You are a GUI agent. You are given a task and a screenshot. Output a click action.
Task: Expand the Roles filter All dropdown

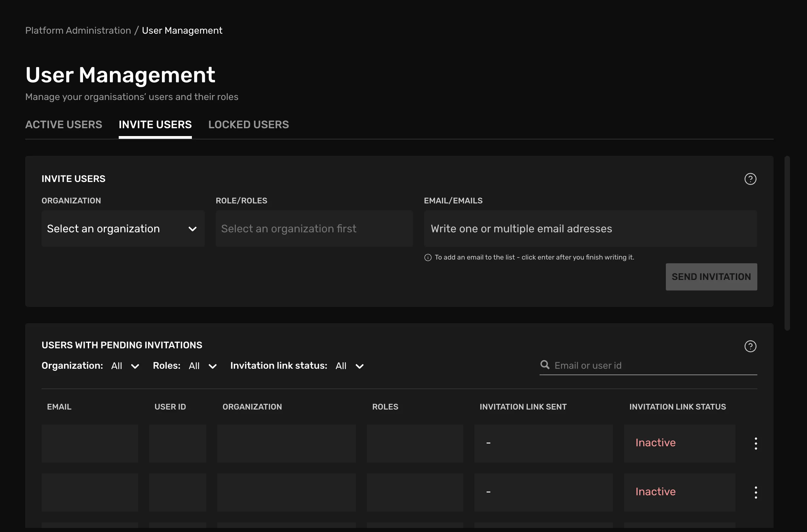pyautogui.click(x=203, y=366)
